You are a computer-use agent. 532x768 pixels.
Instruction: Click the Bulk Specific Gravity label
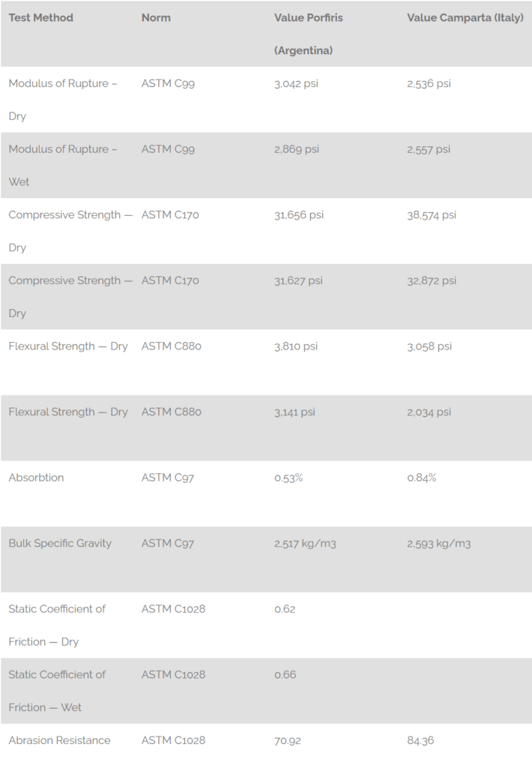60,543
